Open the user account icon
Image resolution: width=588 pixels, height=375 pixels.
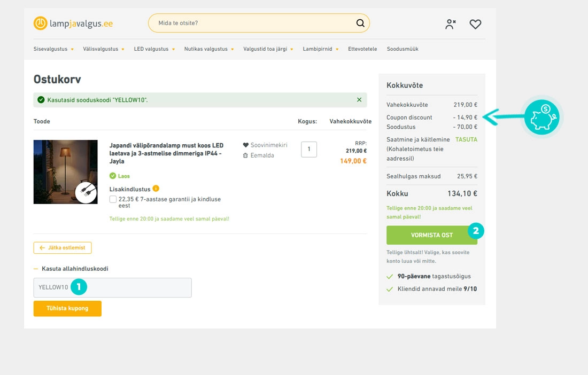[x=451, y=24]
